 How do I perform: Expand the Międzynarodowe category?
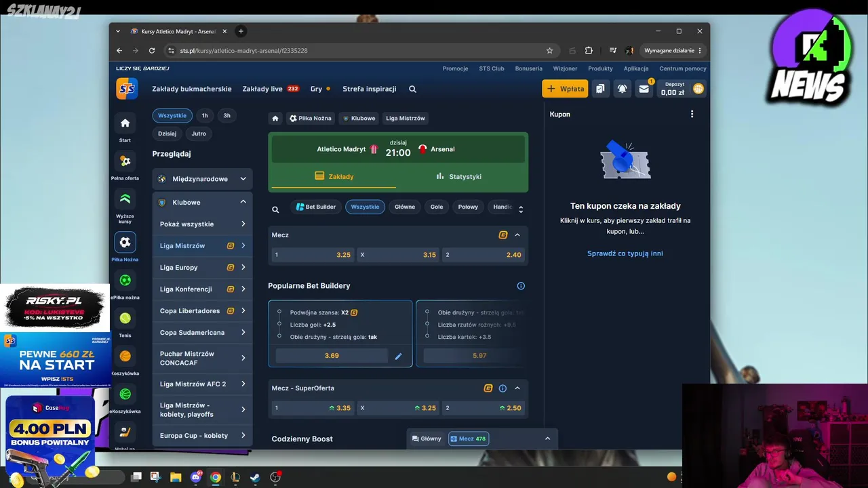coord(202,179)
